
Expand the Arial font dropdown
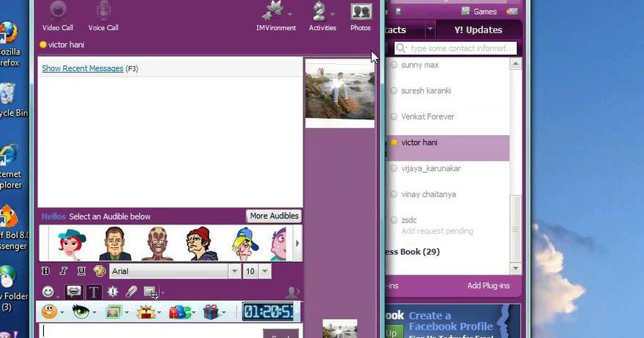point(234,271)
